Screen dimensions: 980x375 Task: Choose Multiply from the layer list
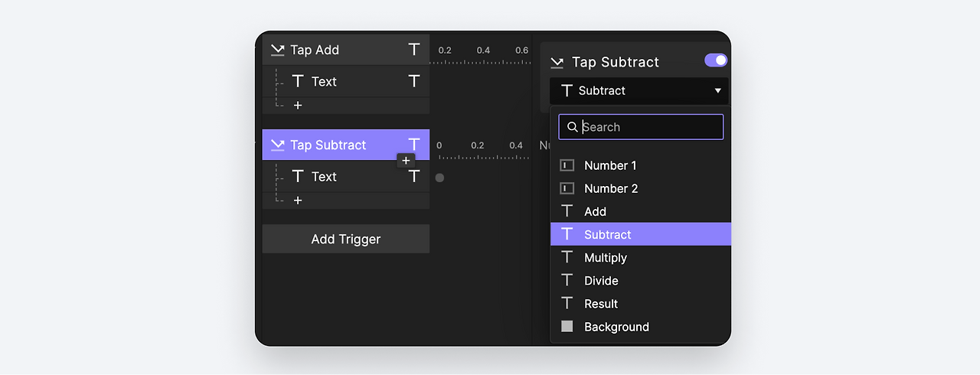(x=606, y=258)
